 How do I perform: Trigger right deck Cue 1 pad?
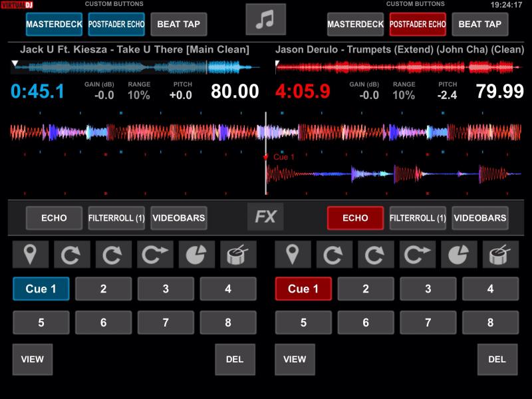coord(303,289)
